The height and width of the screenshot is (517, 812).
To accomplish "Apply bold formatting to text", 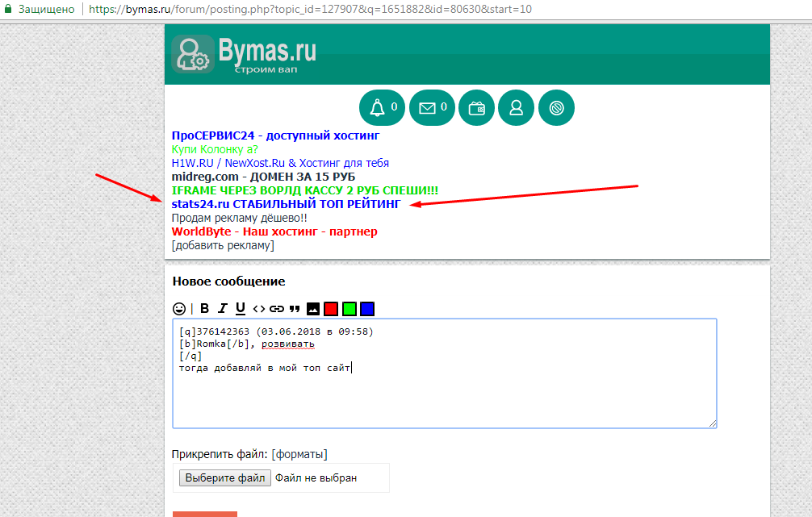I will click(x=204, y=308).
